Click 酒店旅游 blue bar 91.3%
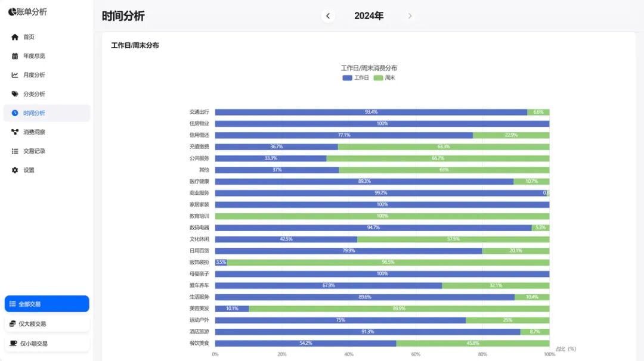This screenshot has height=361, width=644. click(x=367, y=331)
